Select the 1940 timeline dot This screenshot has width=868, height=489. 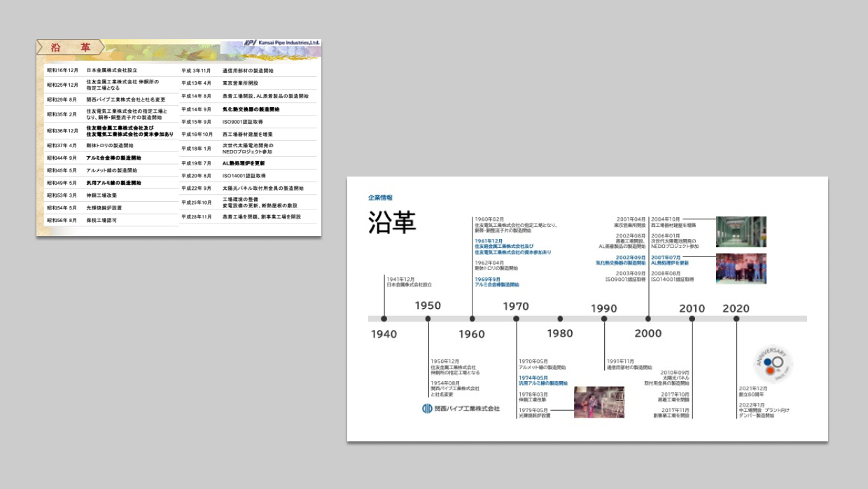click(x=384, y=319)
